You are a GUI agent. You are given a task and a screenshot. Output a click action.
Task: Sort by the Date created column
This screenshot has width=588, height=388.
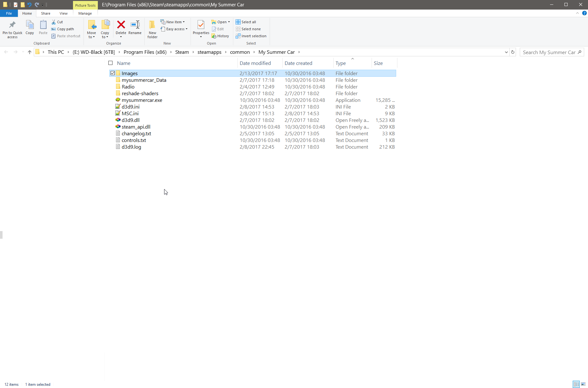coord(298,63)
